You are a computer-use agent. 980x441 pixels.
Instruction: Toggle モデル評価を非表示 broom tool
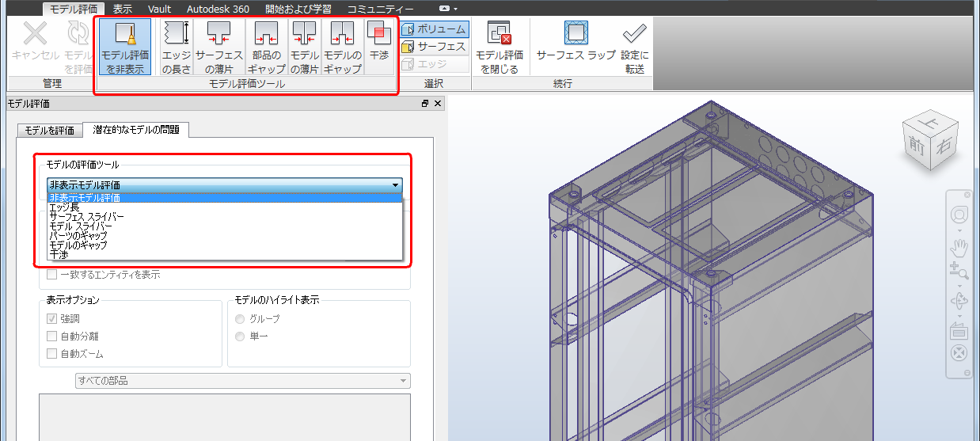coord(125,47)
